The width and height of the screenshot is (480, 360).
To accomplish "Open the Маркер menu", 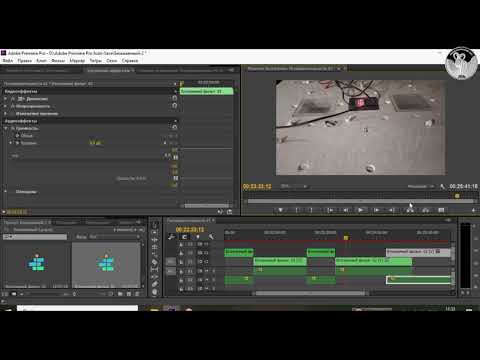I will 77,61.
